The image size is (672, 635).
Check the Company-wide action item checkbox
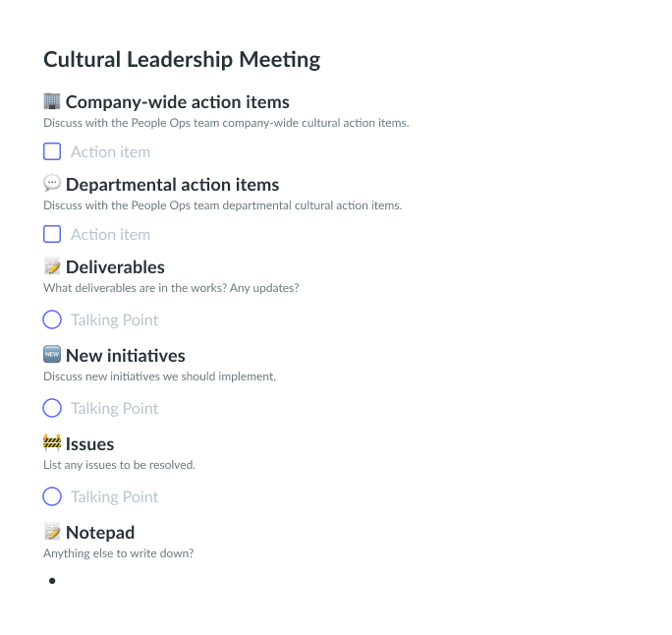pyautogui.click(x=52, y=151)
